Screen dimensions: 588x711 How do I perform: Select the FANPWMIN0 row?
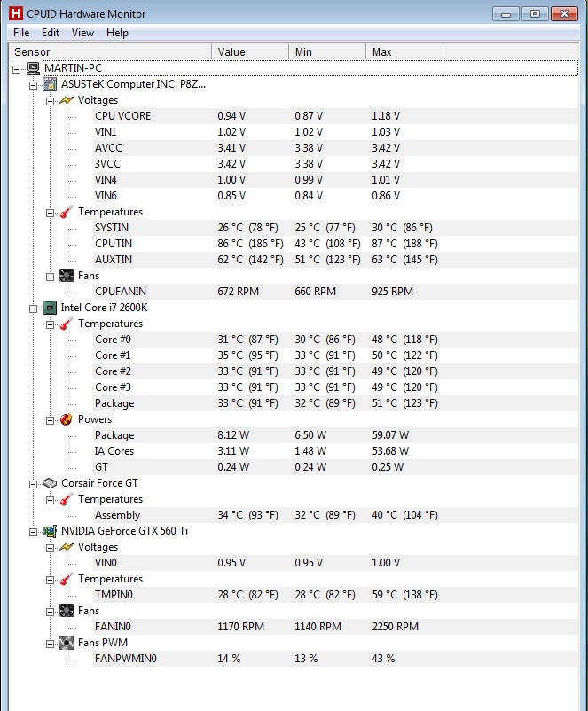click(335, 659)
